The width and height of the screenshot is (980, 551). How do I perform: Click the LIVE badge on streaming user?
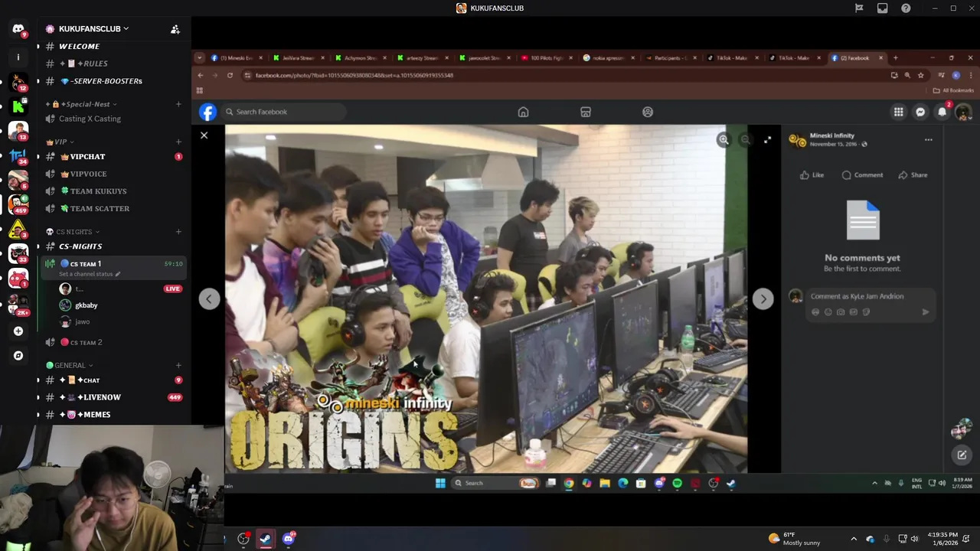173,289
